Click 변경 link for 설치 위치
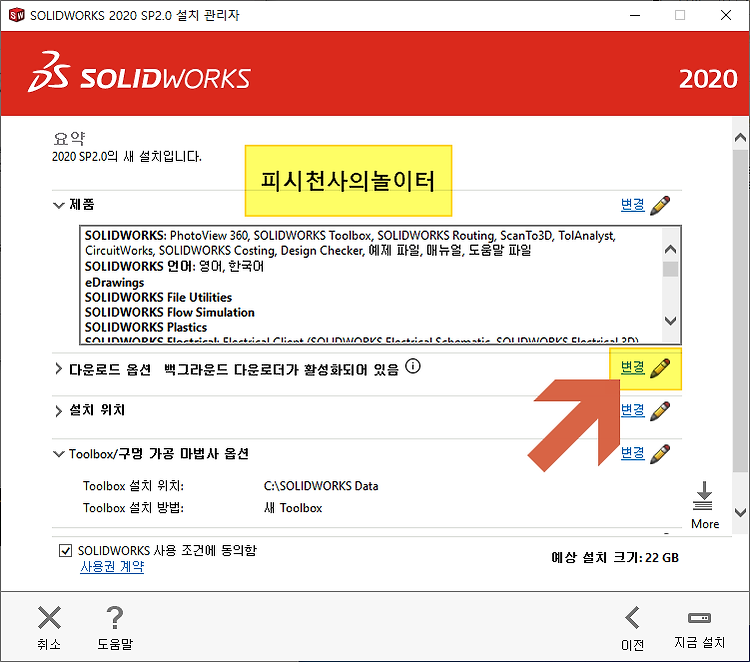Viewport: 750px width, 662px height. [x=632, y=410]
